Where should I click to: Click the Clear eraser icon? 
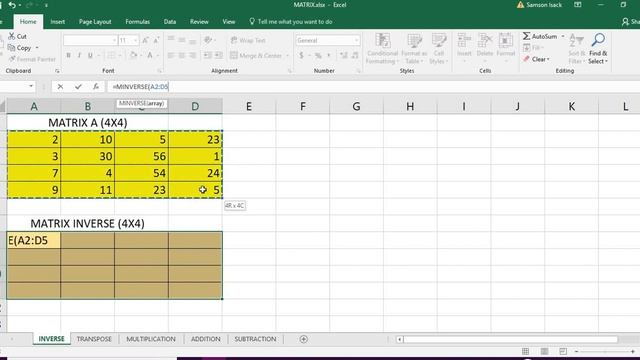(527, 59)
